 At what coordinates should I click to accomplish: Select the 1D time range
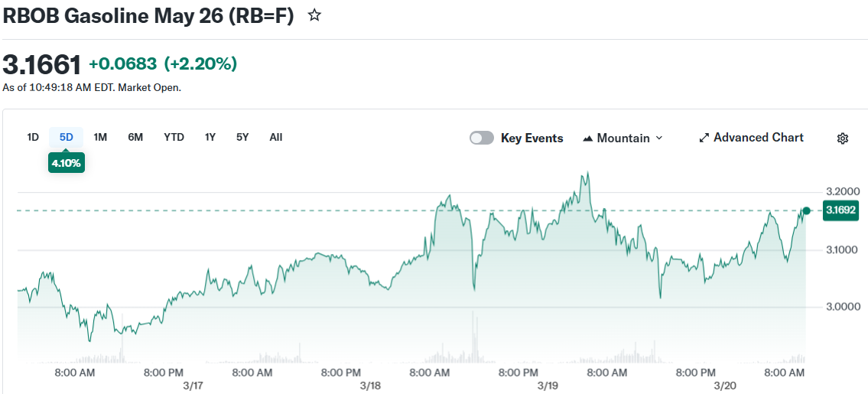(x=33, y=138)
